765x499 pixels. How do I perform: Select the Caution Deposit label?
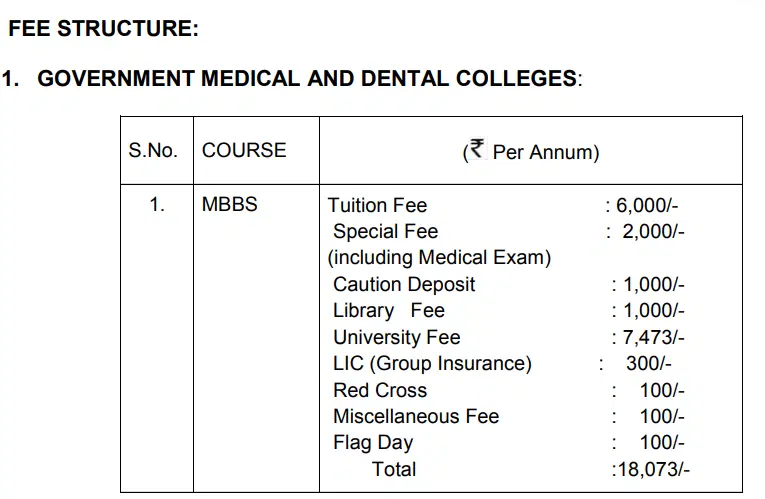(x=404, y=285)
